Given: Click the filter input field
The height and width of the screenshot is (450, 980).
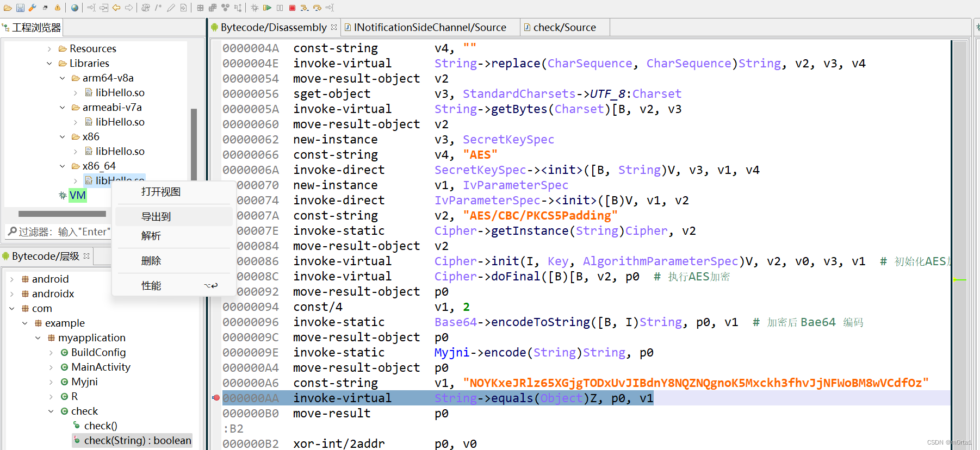Looking at the screenshot, I should pyautogui.click(x=59, y=232).
